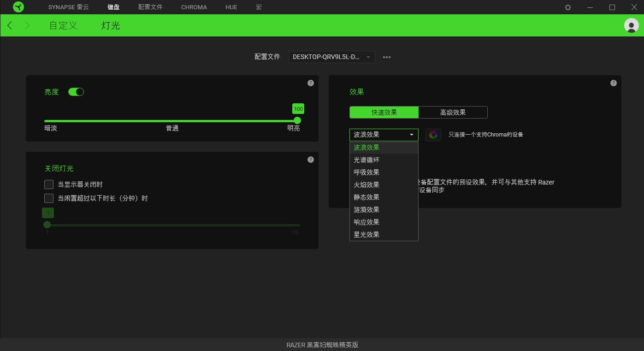Enable 当显示器关闭时 checkbox

pyautogui.click(x=49, y=184)
